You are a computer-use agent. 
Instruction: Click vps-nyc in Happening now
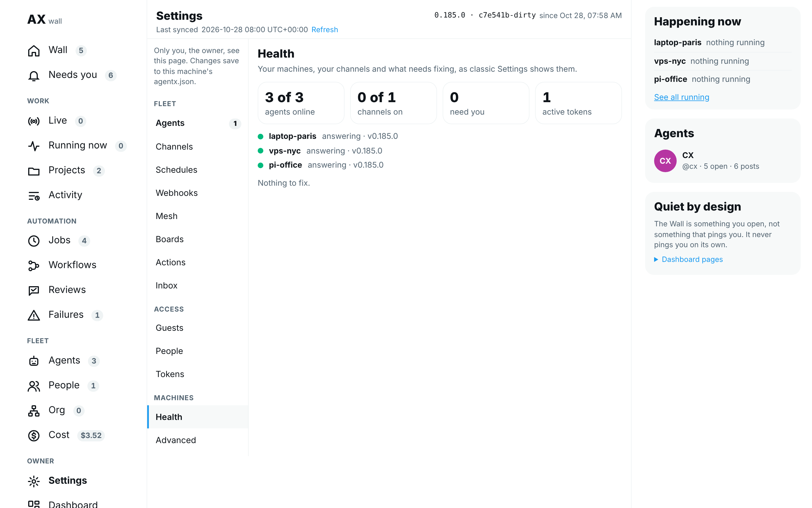pyautogui.click(x=670, y=61)
